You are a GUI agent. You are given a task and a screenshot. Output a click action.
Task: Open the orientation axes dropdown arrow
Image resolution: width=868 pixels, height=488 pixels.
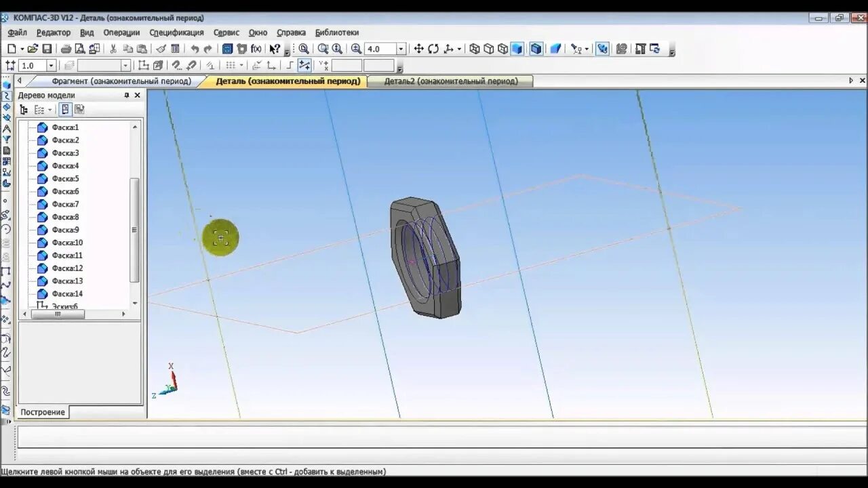(x=459, y=49)
